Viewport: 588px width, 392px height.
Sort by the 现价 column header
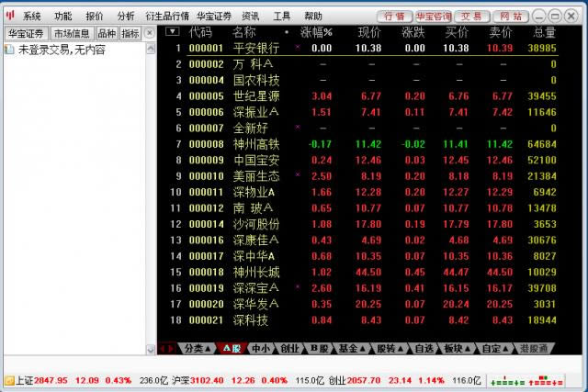coord(369,32)
